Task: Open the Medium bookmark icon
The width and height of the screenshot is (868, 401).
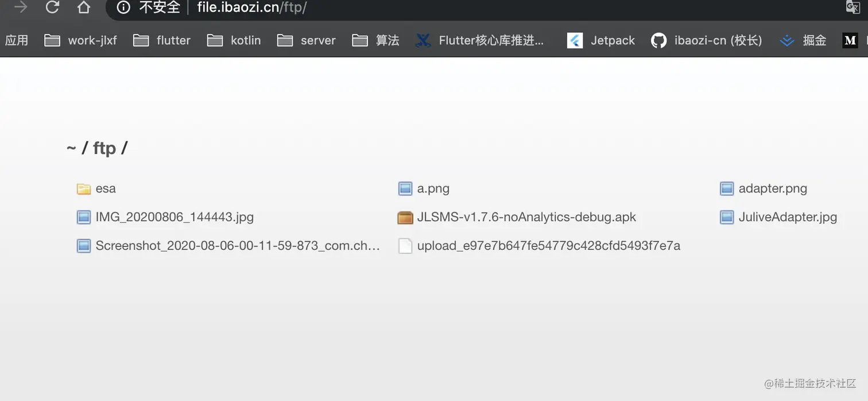Action: point(850,40)
